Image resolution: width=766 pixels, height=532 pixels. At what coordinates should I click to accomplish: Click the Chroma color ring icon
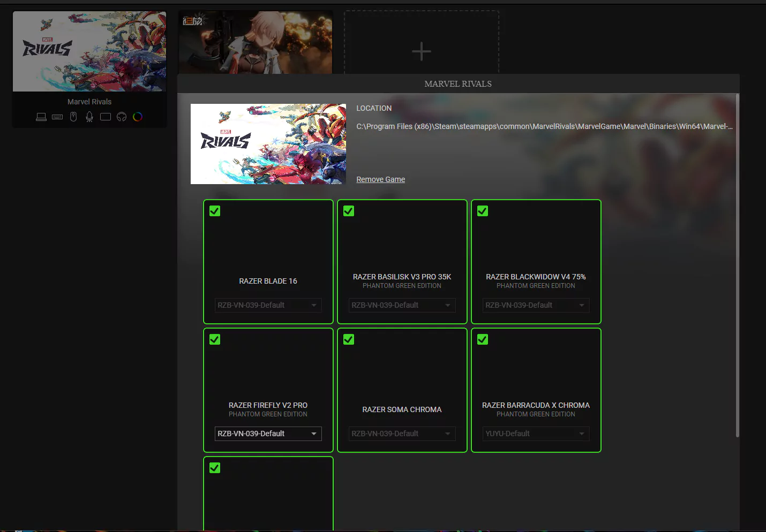coord(138,117)
